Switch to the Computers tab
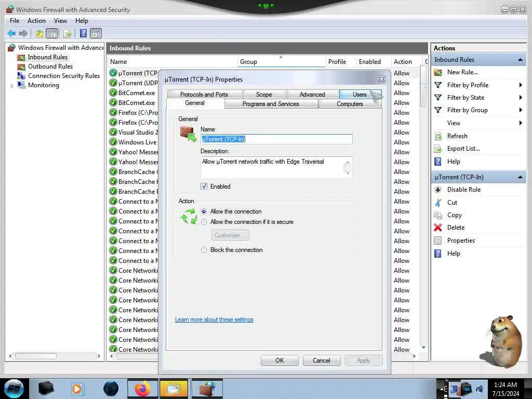The height and width of the screenshot is (399, 532). (350, 104)
